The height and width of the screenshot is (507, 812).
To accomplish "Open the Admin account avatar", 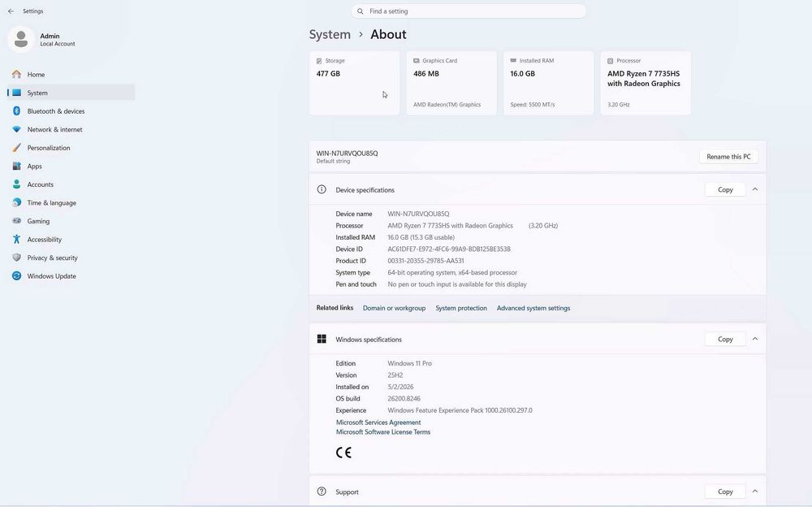I will [x=21, y=39].
